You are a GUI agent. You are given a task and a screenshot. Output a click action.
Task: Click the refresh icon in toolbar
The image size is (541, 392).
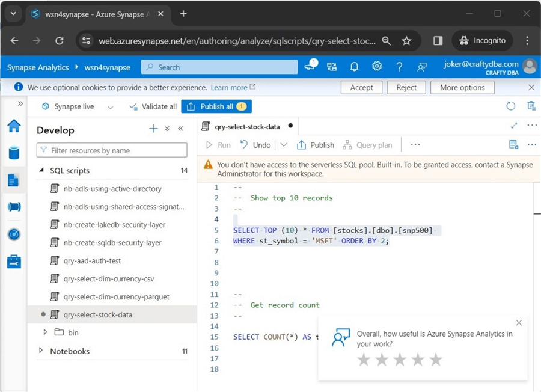coord(510,106)
